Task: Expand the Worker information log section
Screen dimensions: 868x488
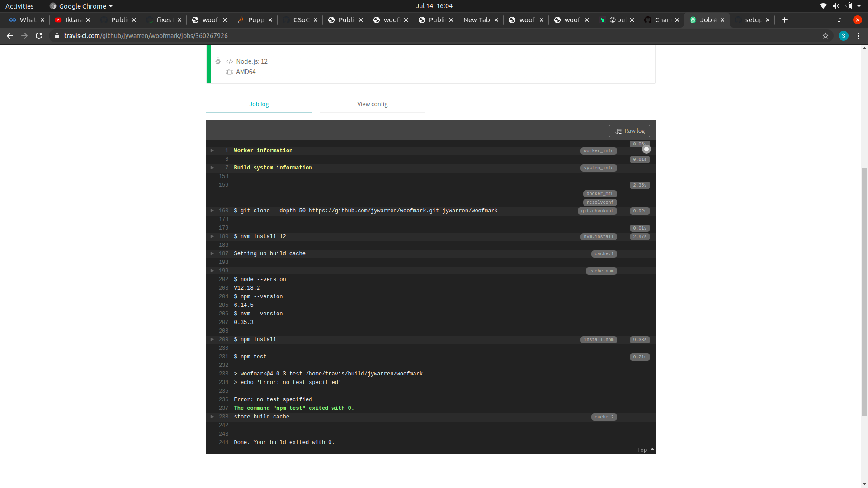Action: point(212,150)
